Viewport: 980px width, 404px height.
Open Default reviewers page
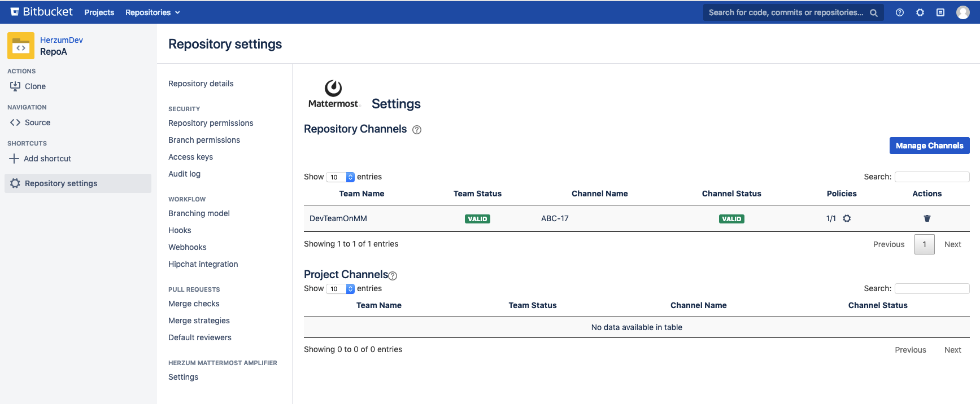point(200,337)
